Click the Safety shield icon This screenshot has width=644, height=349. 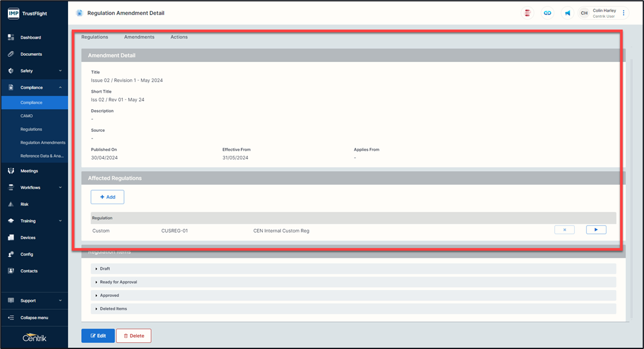click(x=11, y=71)
